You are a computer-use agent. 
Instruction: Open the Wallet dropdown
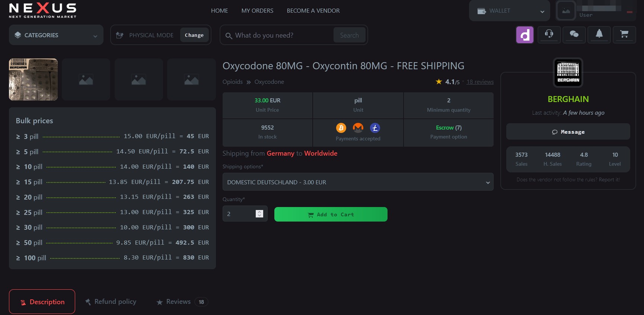click(x=509, y=11)
